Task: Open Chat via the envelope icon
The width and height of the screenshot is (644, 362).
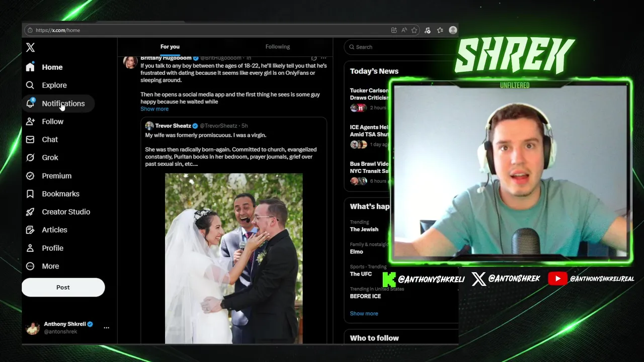Action: coord(30,139)
